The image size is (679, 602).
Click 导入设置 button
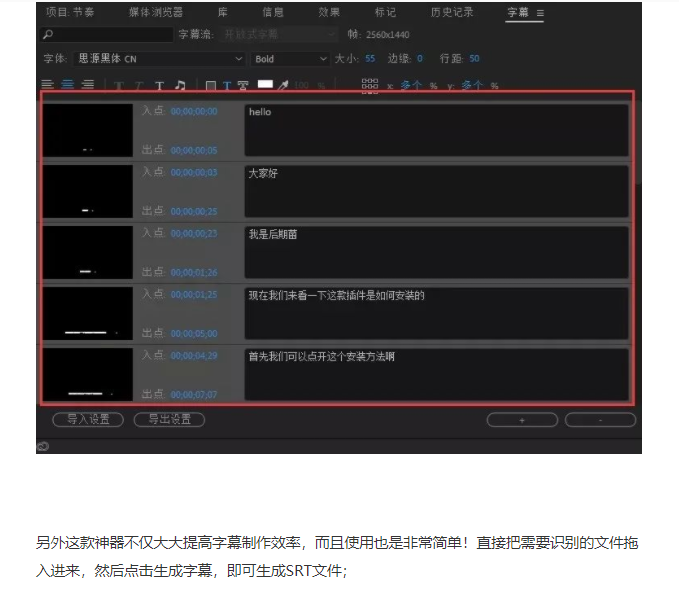[88, 419]
